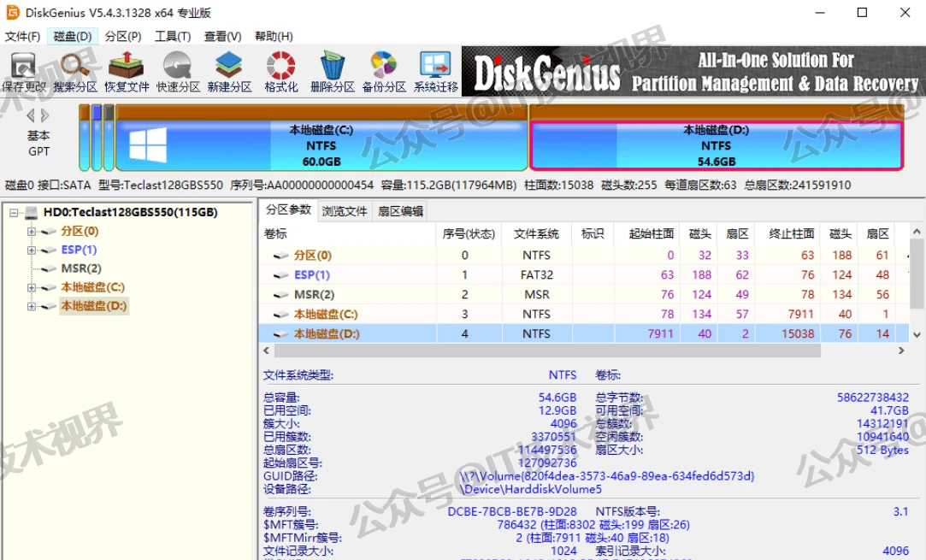
Task: Collapse the HD0:Teclast128GBS550 tree node
Action: point(14,213)
